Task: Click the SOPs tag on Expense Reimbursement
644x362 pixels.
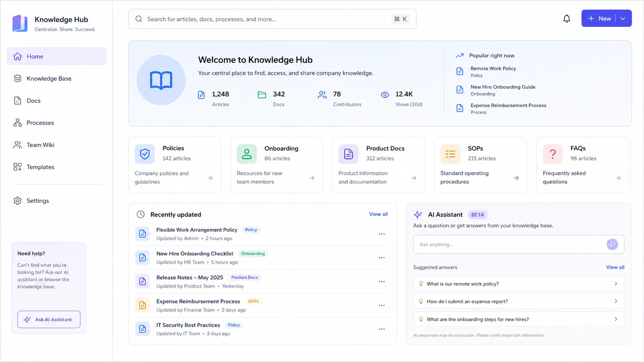Action: point(253,301)
